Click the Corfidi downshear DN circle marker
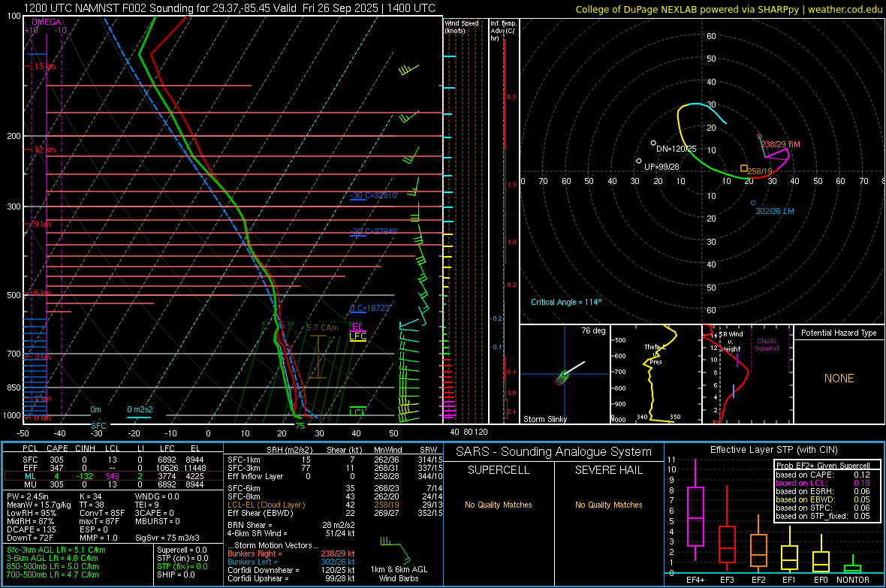Screen dimensions: 886x588 (653, 143)
